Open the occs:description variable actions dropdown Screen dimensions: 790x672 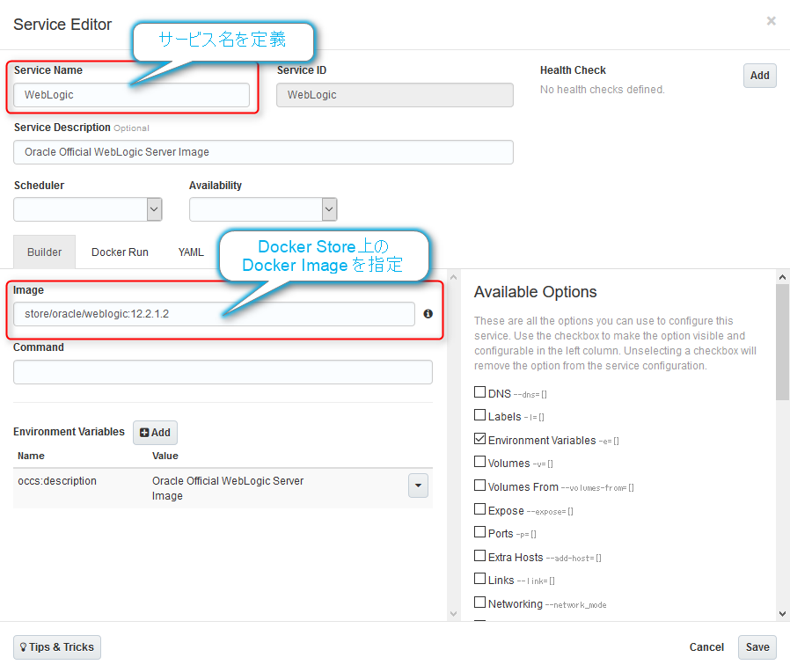418,486
